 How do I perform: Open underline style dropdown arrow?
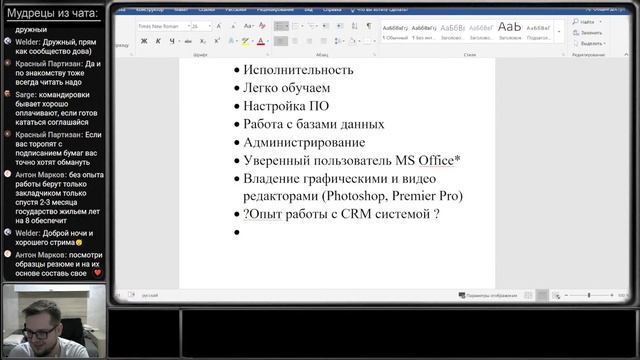[x=179, y=41]
